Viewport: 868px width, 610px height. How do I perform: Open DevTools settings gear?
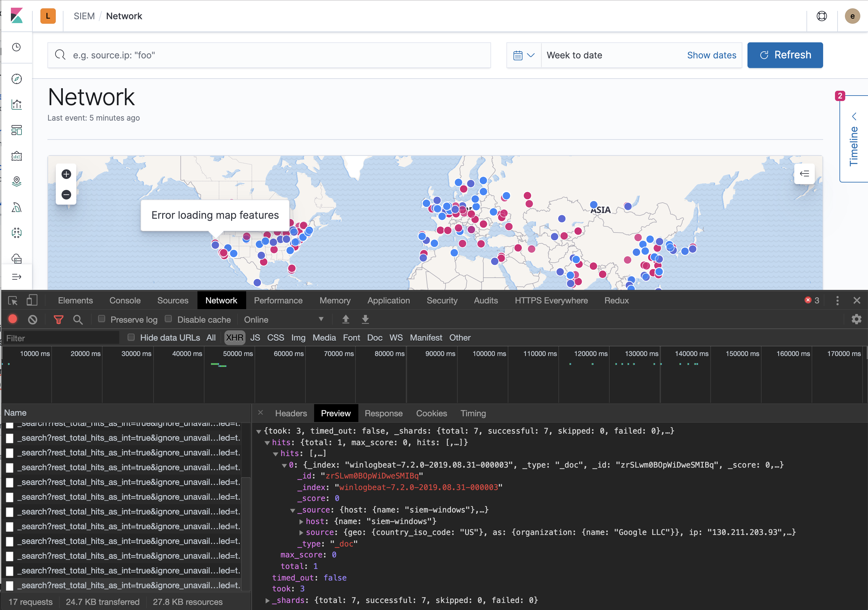click(x=856, y=319)
